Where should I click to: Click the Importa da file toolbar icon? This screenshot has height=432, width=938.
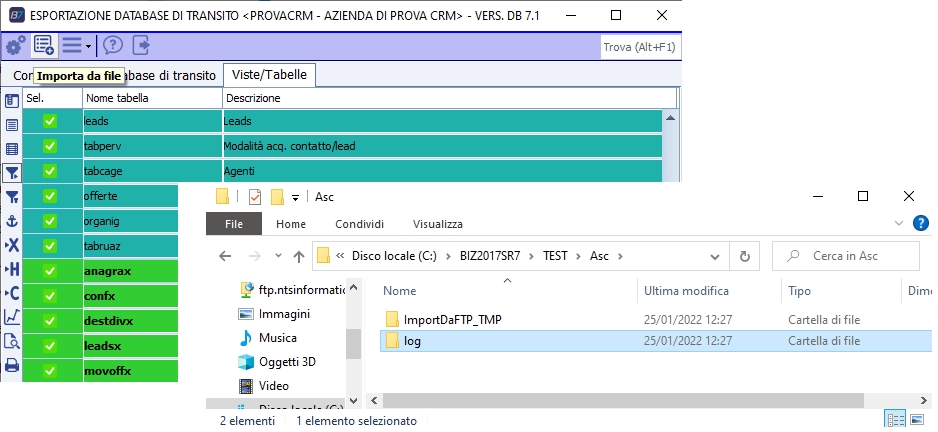point(44,45)
